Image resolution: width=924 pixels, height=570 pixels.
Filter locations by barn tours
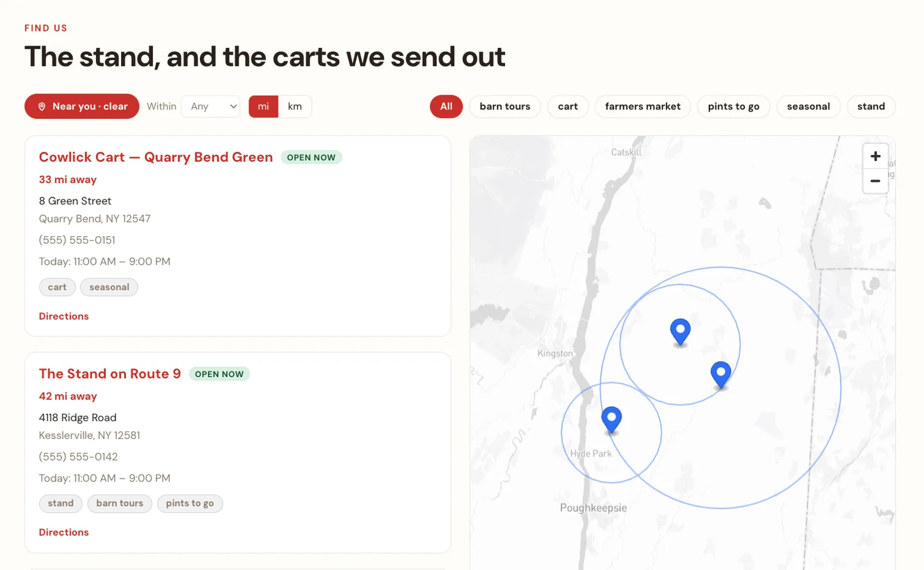coord(505,106)
